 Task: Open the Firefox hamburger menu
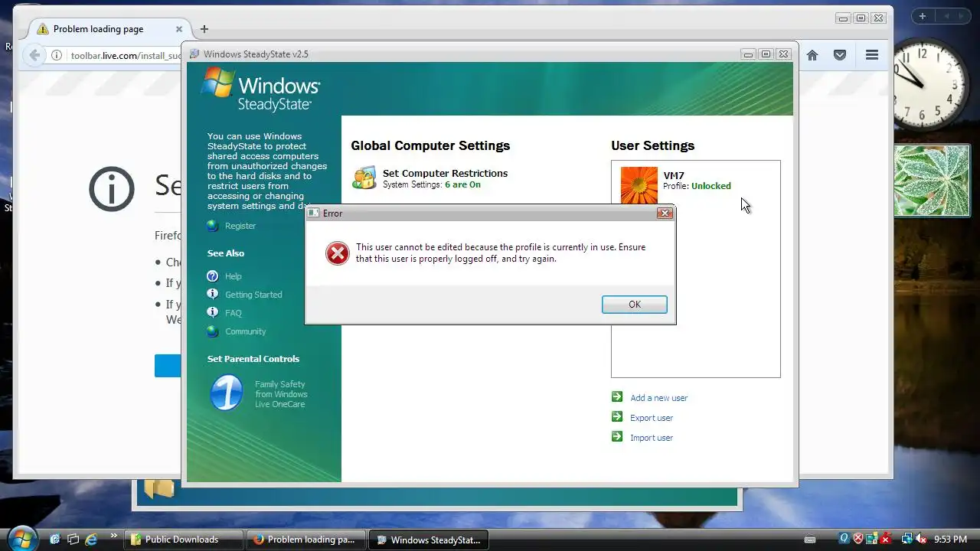tap(872, 55)
